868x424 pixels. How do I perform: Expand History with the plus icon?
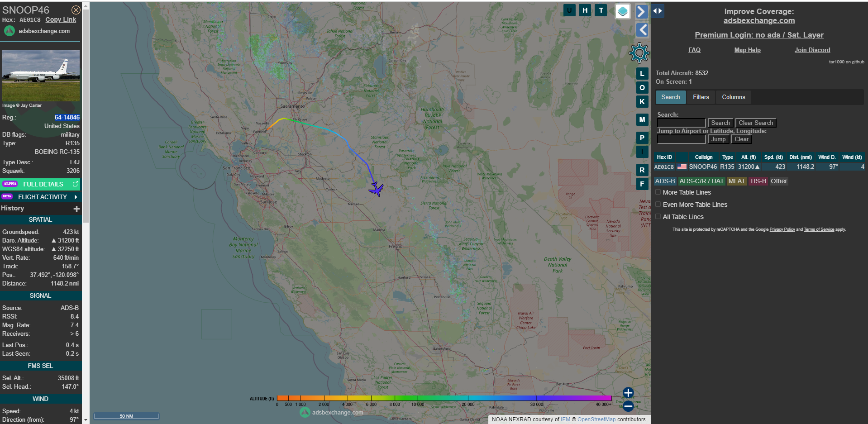(76, 209)
